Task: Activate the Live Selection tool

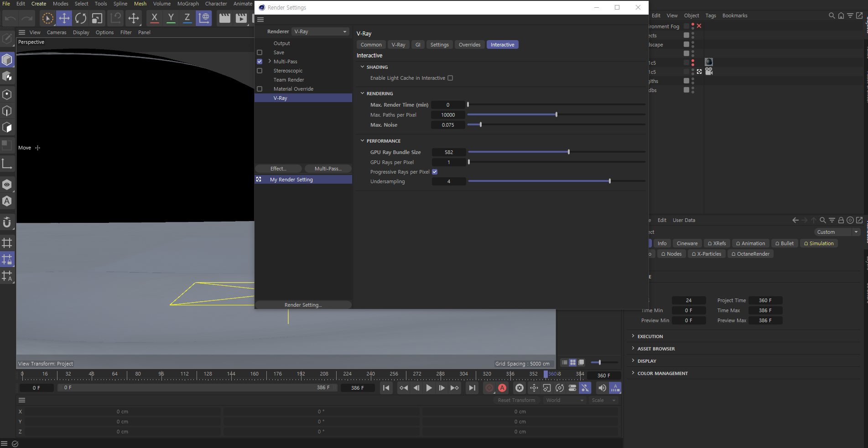Action: pos(47,18)
